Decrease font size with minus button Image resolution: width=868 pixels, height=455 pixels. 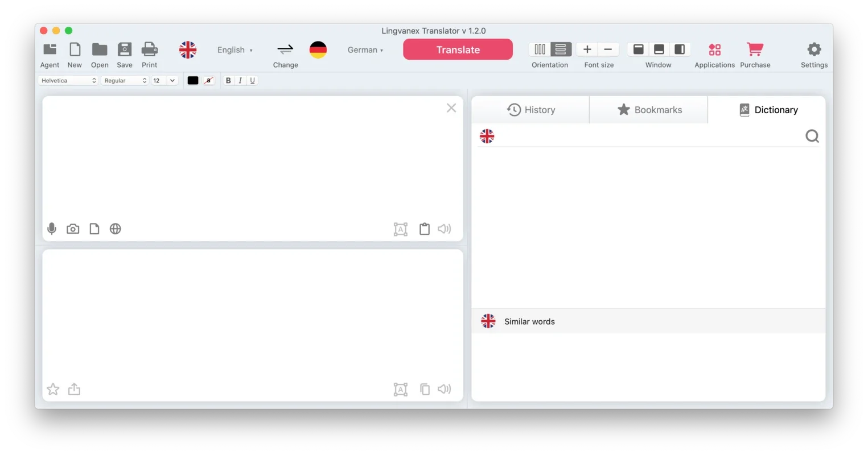coord(608,49)
